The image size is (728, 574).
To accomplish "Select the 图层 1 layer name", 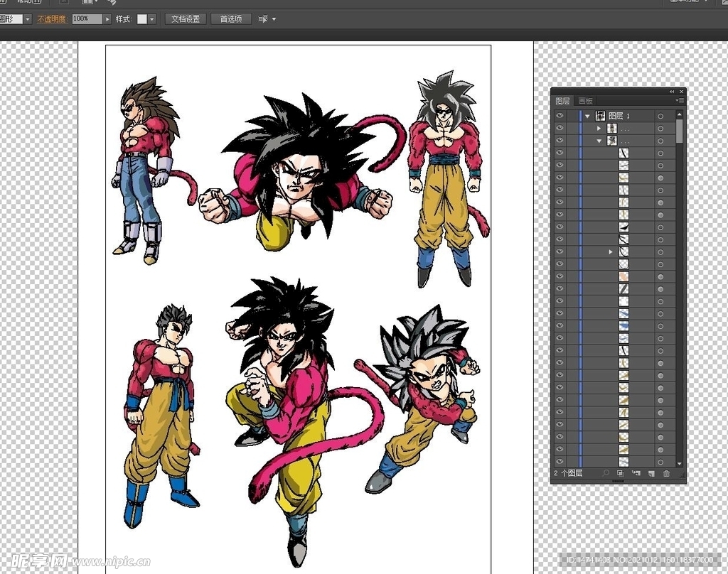I will point(619,116).
